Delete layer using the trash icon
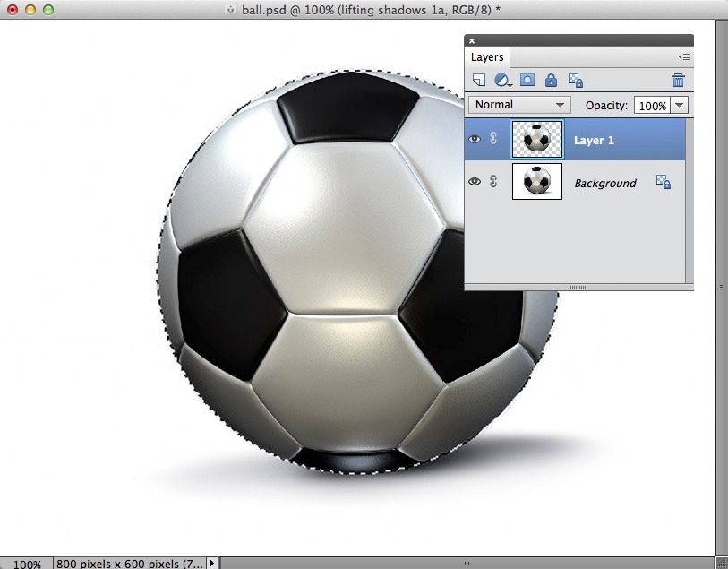 pyautogui.click(x=678, y=81)
